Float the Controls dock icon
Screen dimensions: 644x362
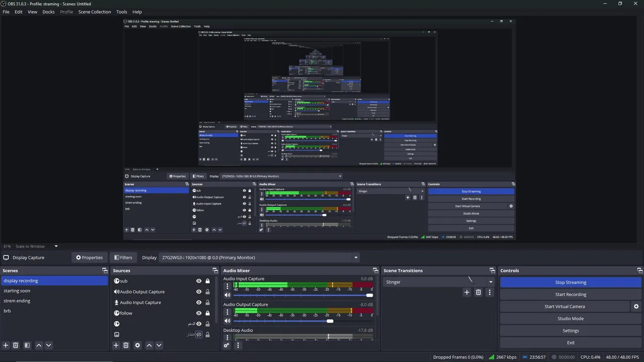pyautogui.click(x=639, y=270)
